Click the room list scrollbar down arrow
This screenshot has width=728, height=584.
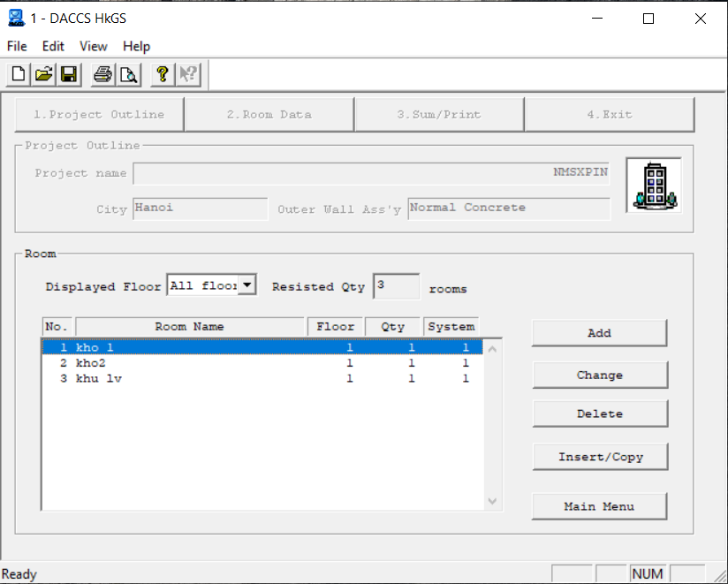point(493,501)
